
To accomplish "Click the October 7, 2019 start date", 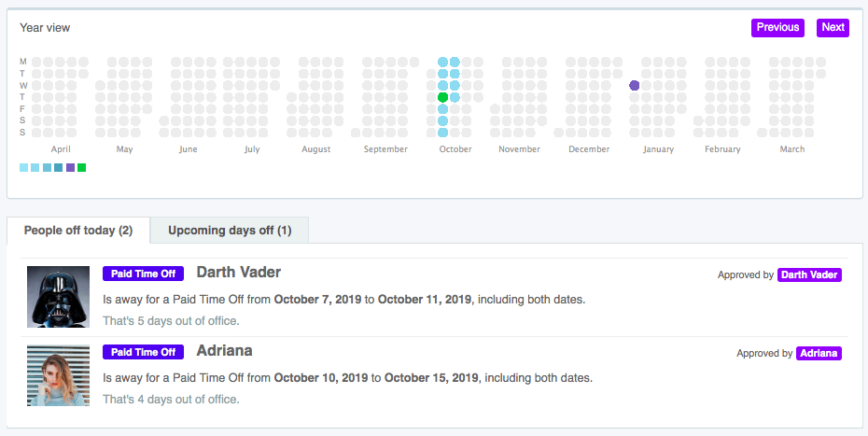I will tap(317, 300).
